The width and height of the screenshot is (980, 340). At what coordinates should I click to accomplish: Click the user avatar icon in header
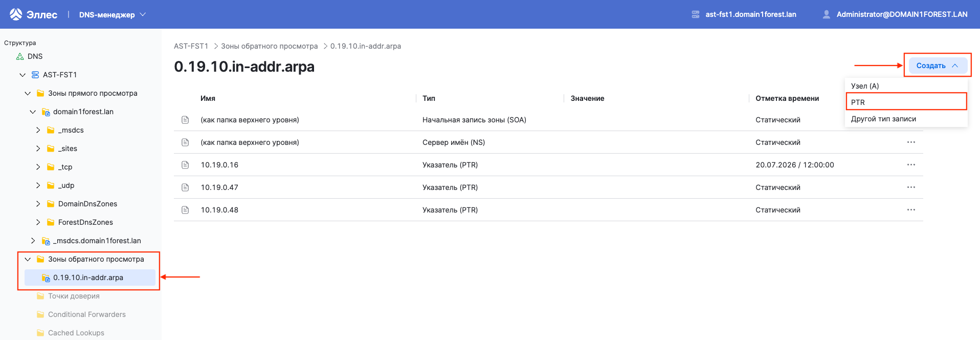pyautogui.click(x=826, y=14)
